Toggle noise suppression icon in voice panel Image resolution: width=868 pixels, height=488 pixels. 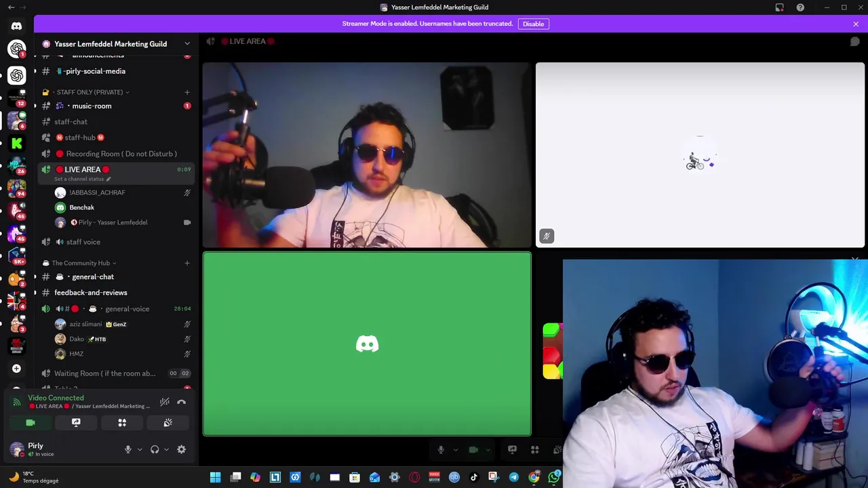tap(164, 402)
